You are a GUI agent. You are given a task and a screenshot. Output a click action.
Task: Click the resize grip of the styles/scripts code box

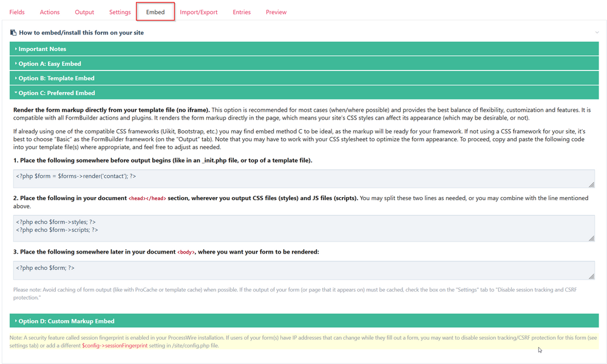click(592, 240)
